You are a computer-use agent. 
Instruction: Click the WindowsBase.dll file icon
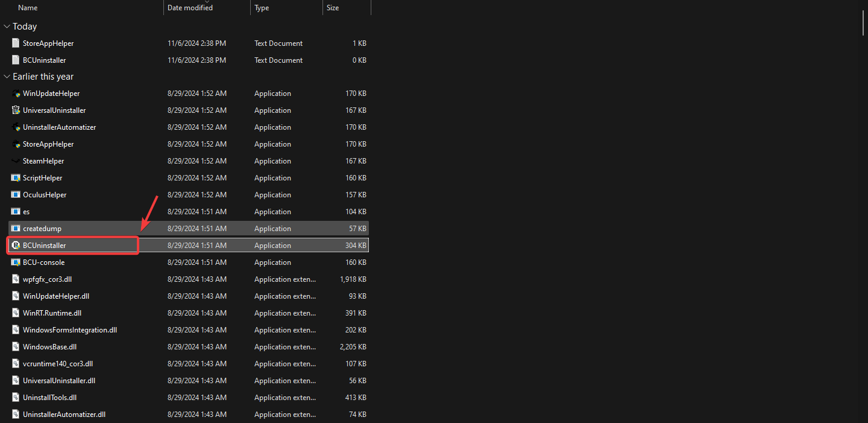[16, 347]
